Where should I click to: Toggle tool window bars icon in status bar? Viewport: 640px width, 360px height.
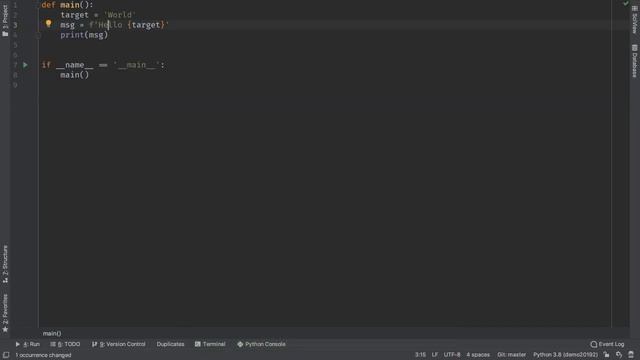click(x=6, y=355)
